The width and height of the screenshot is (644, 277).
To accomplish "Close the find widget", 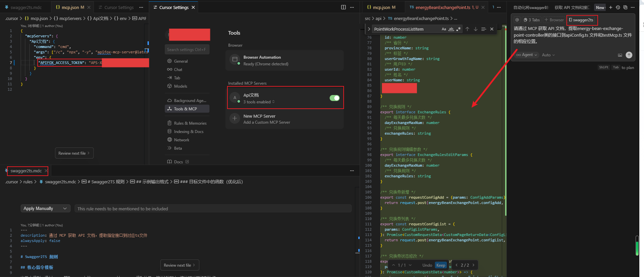I will click(492, 29).
